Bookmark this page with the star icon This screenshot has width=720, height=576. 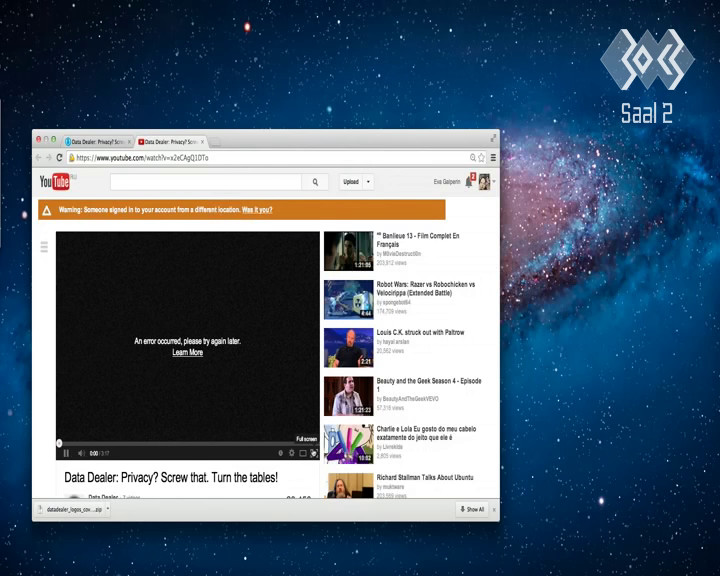tap(481, 158)
